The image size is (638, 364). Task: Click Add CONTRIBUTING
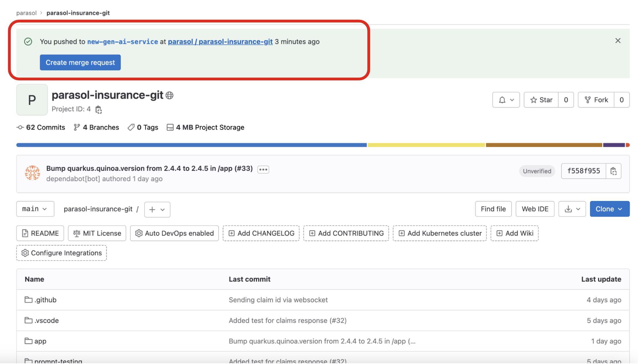click(346, 233)
